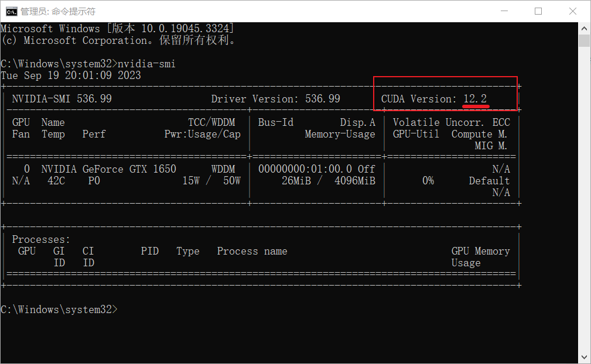Click the Command Prompt icon in title bar
The image size is (591, 364).
tap(11, 11)
